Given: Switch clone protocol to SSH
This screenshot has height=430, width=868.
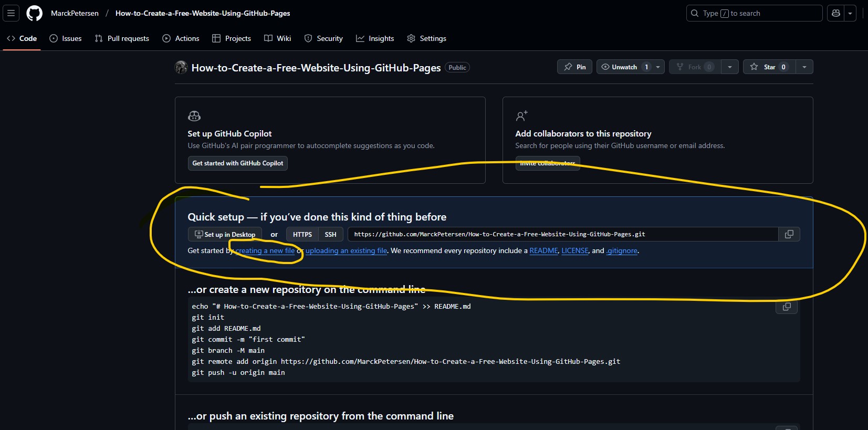Looking at the screenshot, I should pyautogui.click(x=331, y=235).
